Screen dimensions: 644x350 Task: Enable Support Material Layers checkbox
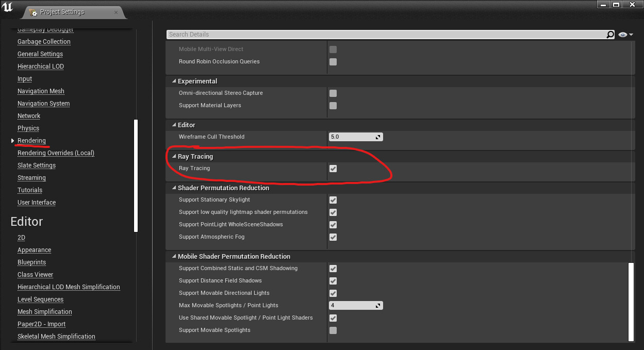point(333,106)
